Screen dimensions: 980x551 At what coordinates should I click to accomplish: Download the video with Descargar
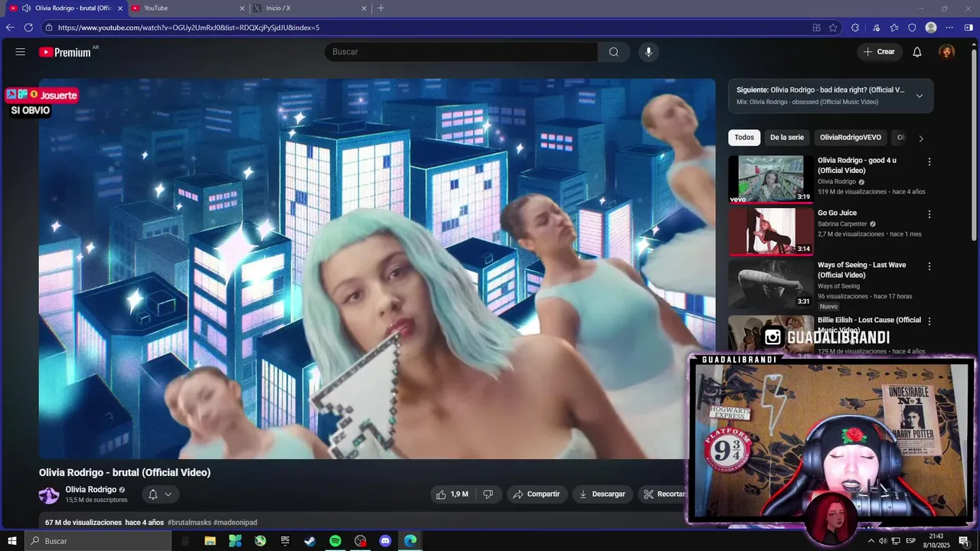603,494
